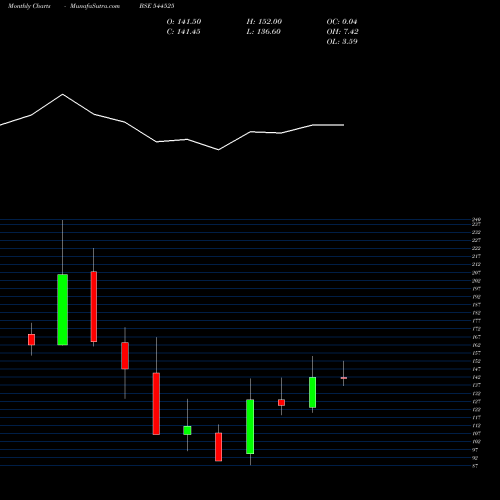This screenshot has height=500, width=500.
Task: Click the "OH: 7.42" reading
Action: (x=342, y=32)
